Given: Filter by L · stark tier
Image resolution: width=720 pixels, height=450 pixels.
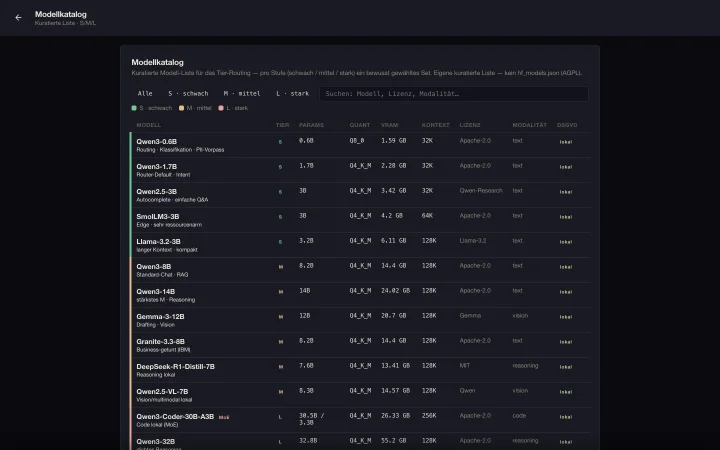Looking at the screenshot, I should (292, 94).
